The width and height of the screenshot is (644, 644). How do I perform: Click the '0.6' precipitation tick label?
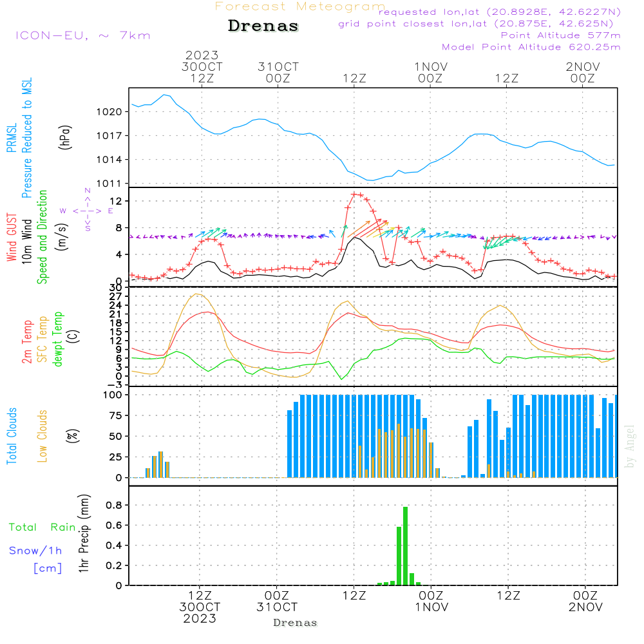click(114, 526)
